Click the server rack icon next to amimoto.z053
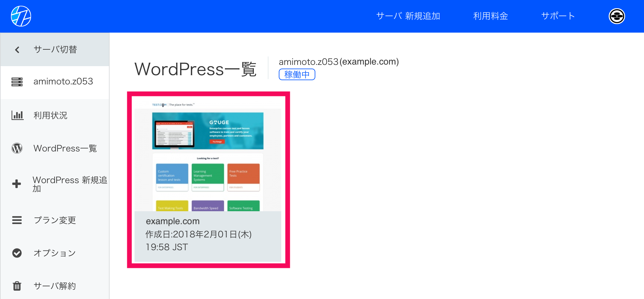644x299 pixels. pos(17,82)
